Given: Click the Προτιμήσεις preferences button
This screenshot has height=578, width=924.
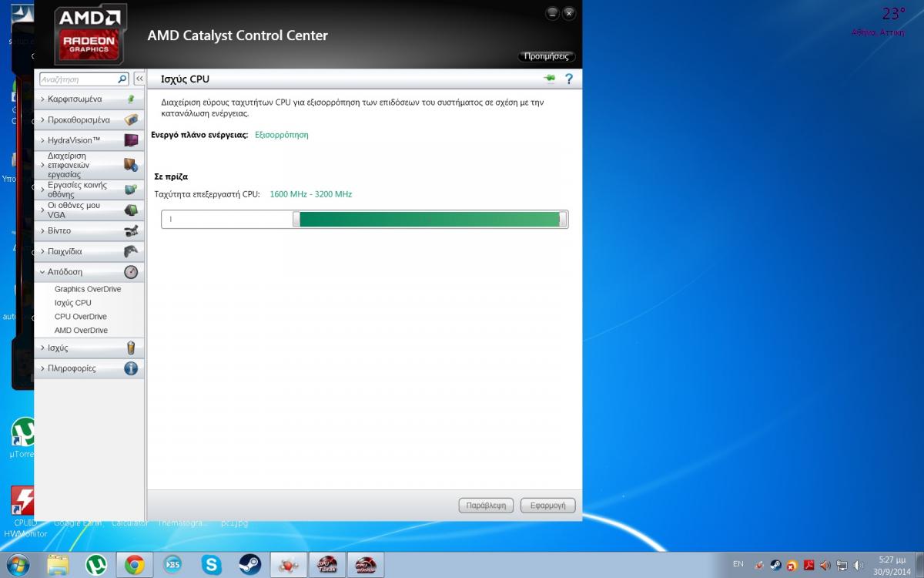Looking at the screenshot, I should click(x=547, y=56).
